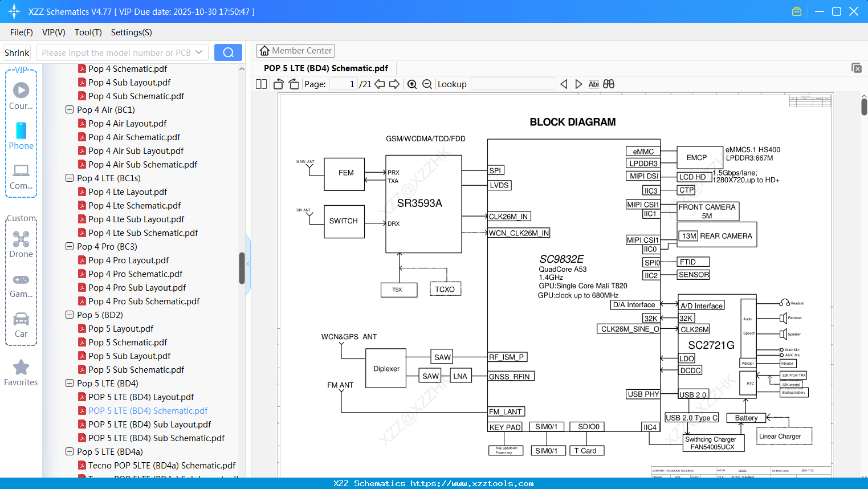Open the Member Center
The image size is (868, 489).
tap(295, 50)
